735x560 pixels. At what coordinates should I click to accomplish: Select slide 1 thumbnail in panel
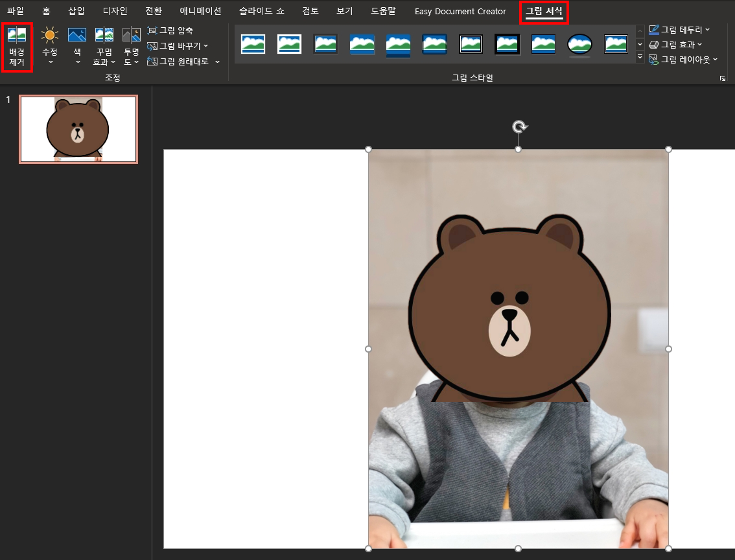(x=78, y=130)
